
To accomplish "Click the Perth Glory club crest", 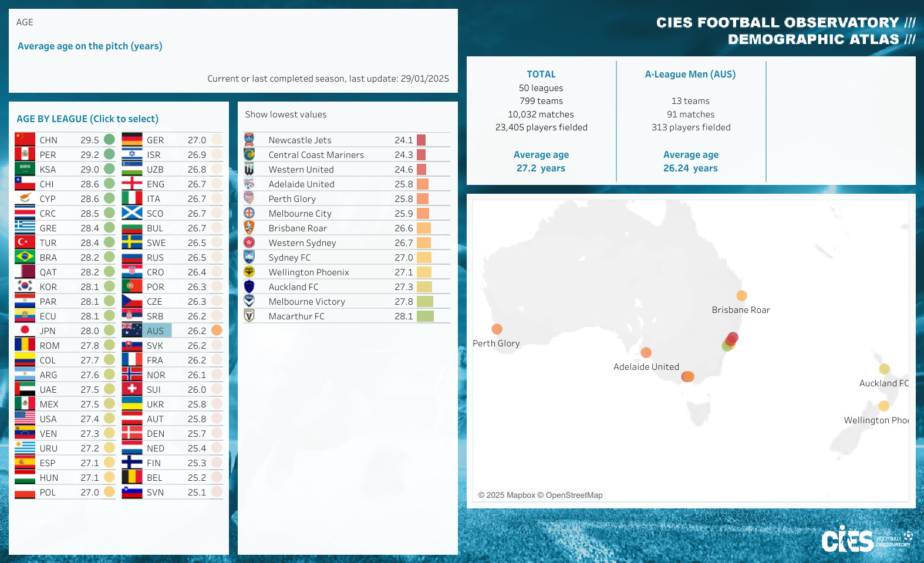I will click(x=249, y=198).
